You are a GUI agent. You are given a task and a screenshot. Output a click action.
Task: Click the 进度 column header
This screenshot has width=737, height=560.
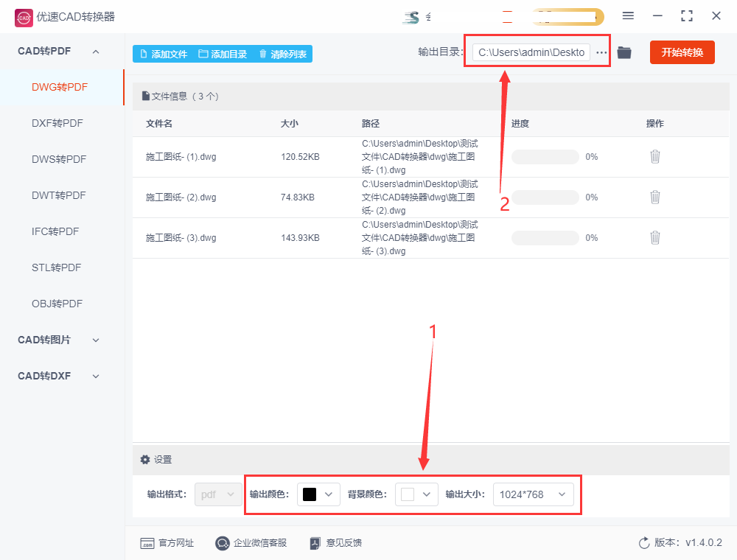520,124
